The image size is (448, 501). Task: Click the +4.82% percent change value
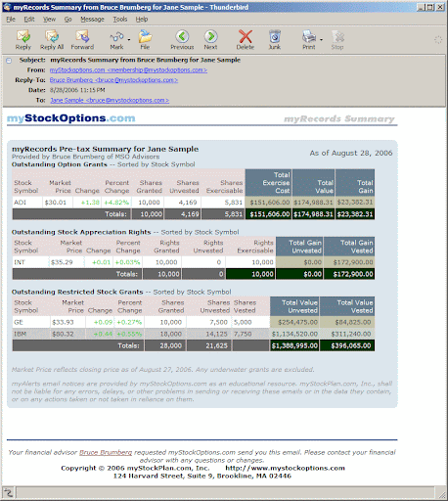[x=116, y=203]
